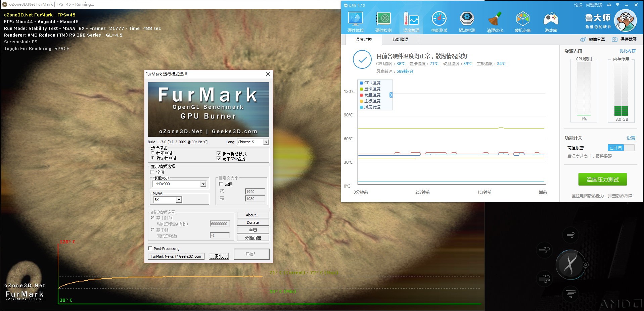Select 基于时间 test mode radio
Viewport: 644px width, 311px height.
click(153, 218)
